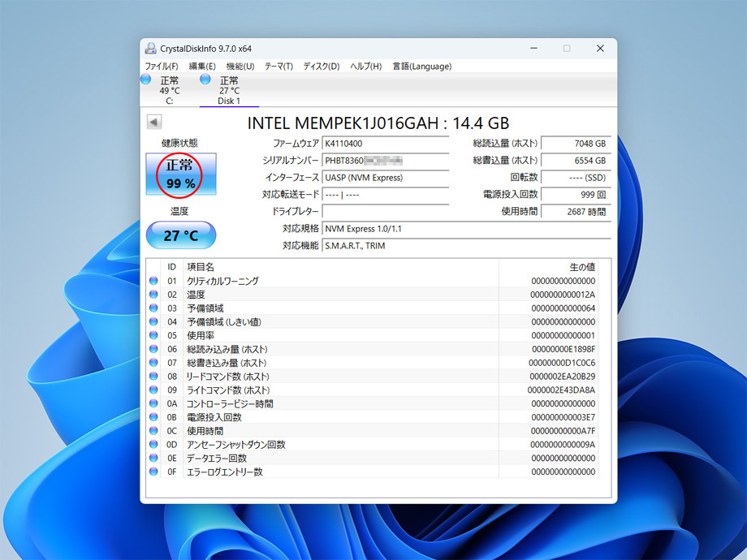The image size is (747, 560).
Task: Click the status orb for 総書き込み量 (ホスト) row
Action: coord(153,363)
